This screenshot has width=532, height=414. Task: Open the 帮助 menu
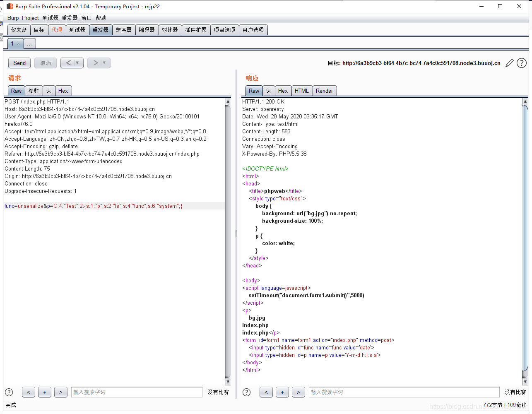pos(101,18)
